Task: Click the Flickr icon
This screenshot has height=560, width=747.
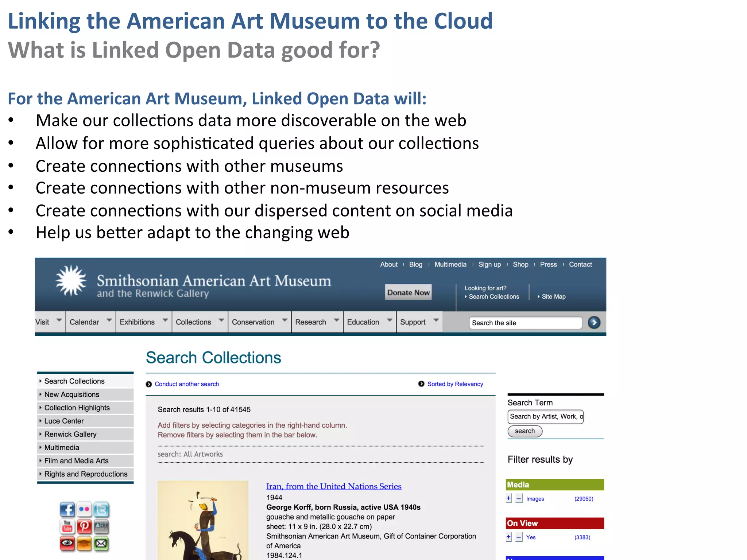Action: click(84, 509)
